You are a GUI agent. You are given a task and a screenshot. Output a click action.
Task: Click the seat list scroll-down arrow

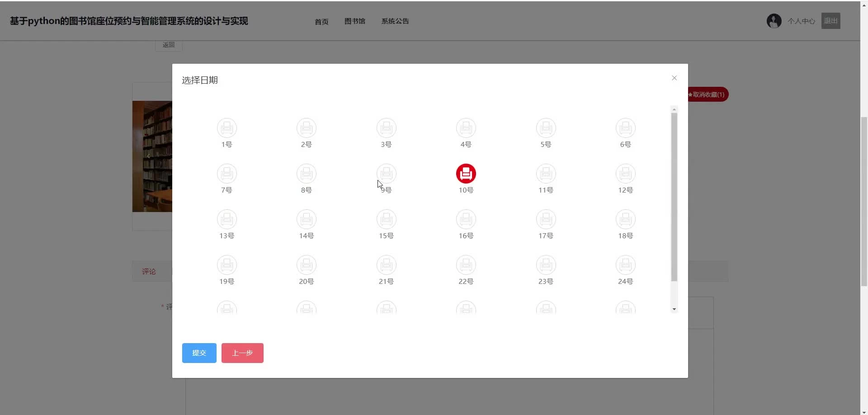click(674, 310)
